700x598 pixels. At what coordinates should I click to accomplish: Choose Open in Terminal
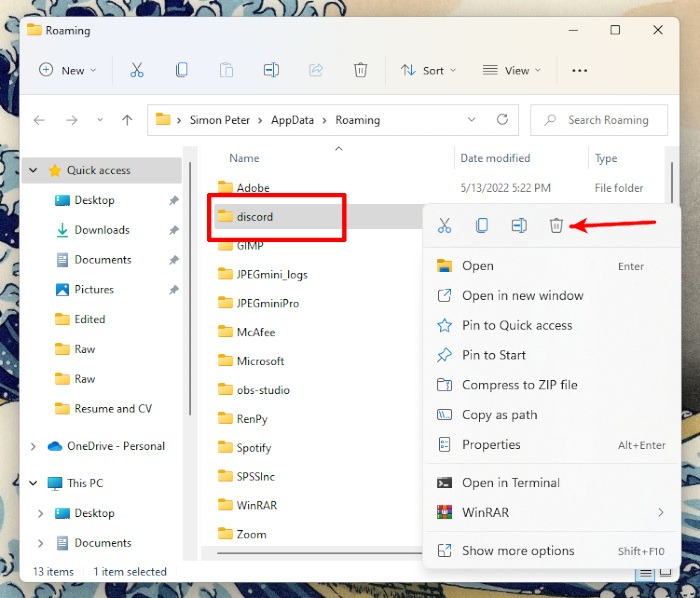(x=552, y=483)
